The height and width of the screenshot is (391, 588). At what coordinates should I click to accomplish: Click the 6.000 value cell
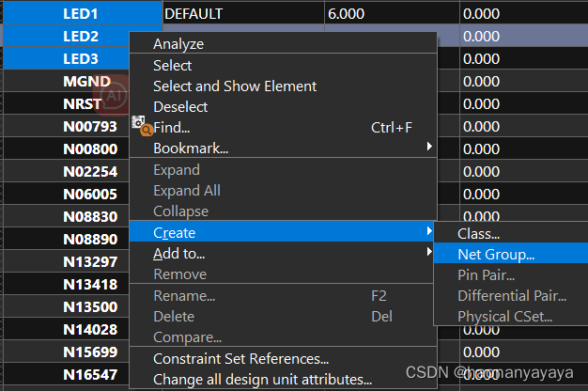coord(392,14)
